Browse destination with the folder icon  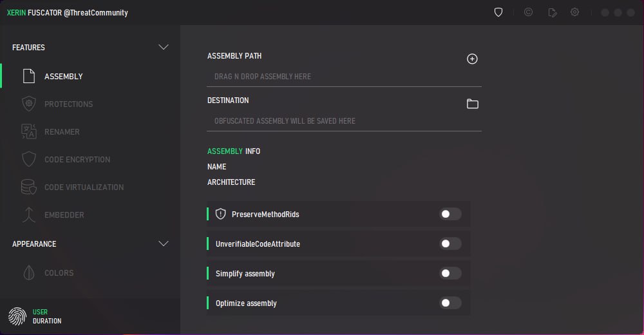(x=472, y=104)
